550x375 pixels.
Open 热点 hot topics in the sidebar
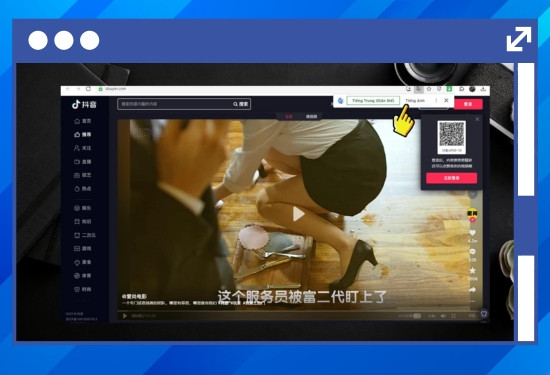(x=83, y=189)
